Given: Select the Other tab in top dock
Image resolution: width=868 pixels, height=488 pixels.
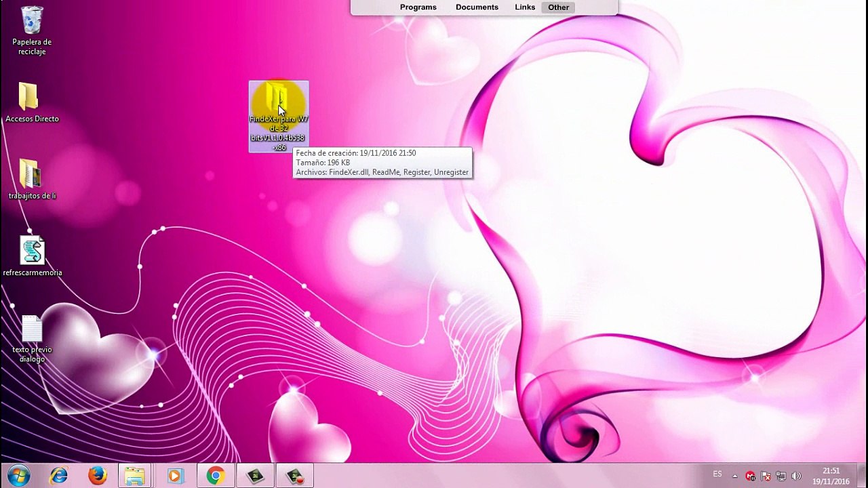Looking at the screenshot, I should (x=559, y=7).
